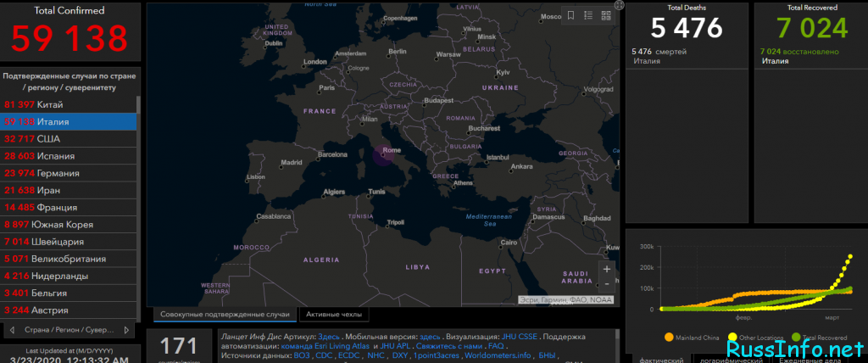
Task: Open the 1point3acres source link
Action: coord(437,355)
